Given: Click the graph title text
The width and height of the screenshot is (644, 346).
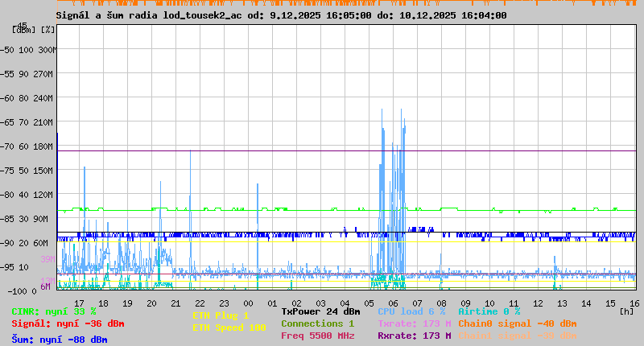Looking at the screenshot, I should pos(281,15).
